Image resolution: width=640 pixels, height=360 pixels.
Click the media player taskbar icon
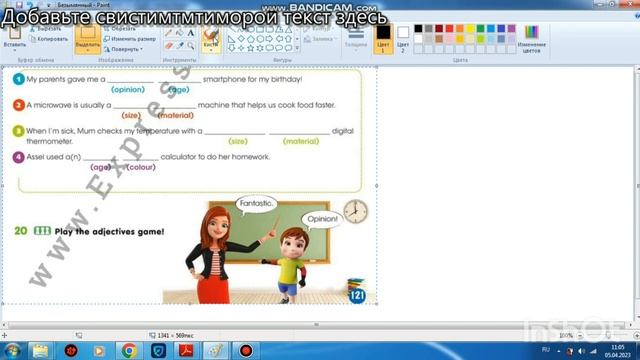[99, 351]
